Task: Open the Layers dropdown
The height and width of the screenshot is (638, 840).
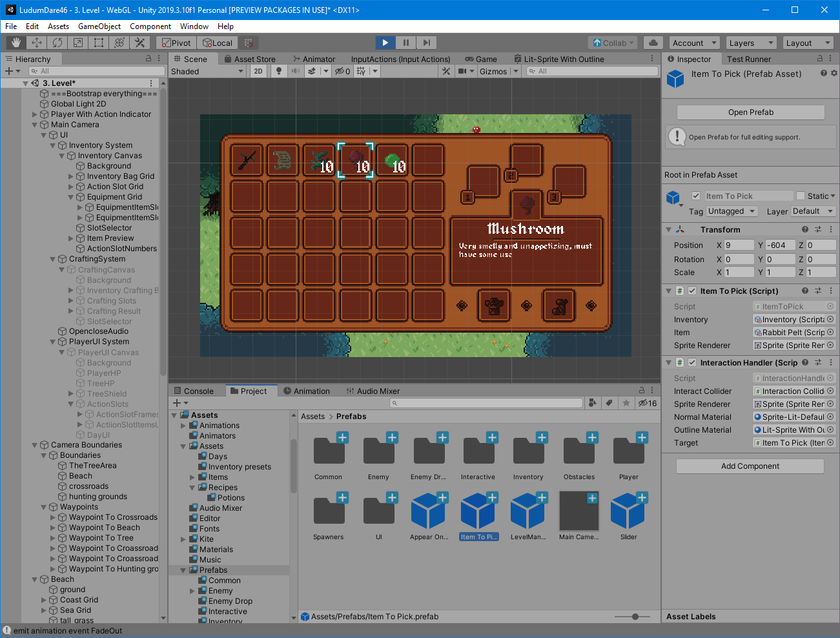Action: click(751, 43)
